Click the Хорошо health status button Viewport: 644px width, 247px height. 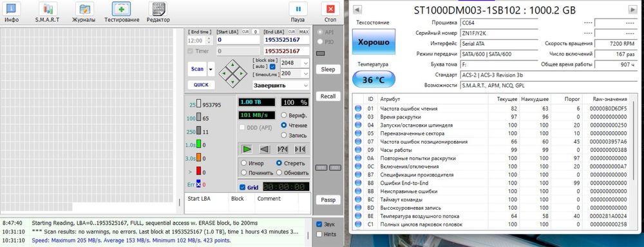click(374, 42)
